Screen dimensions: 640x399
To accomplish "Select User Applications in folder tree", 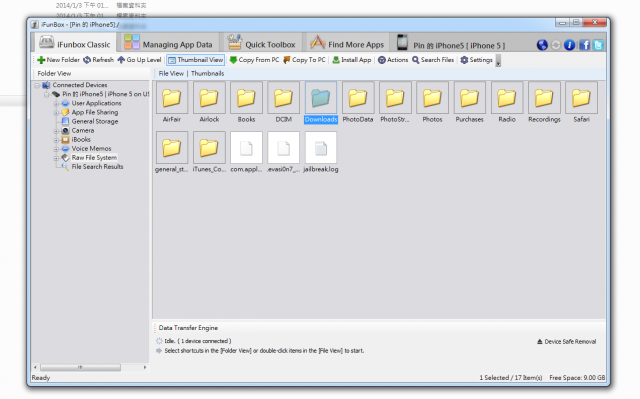I will pyautogui.click(x=96, y=103).
